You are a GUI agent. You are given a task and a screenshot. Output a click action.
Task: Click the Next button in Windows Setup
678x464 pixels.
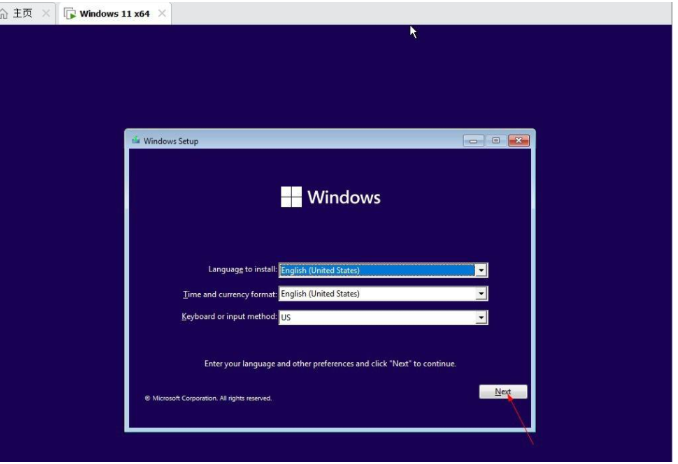pos(503,391)
